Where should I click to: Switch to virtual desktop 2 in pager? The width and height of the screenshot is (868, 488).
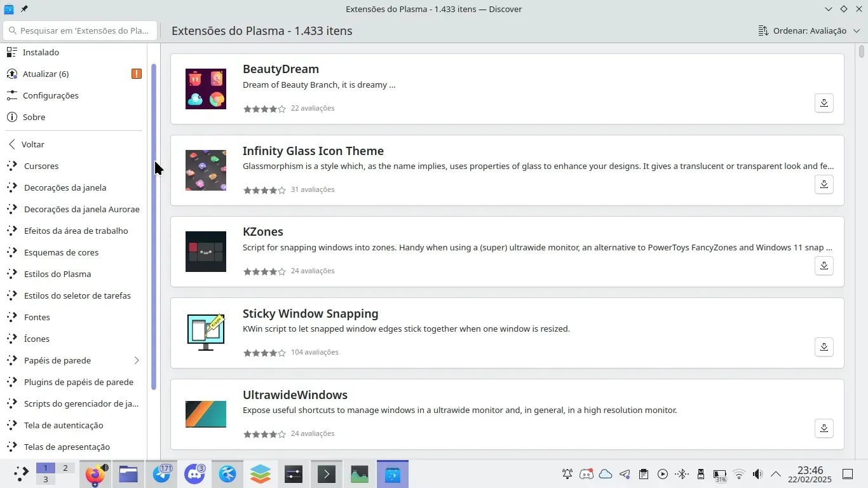64,468
